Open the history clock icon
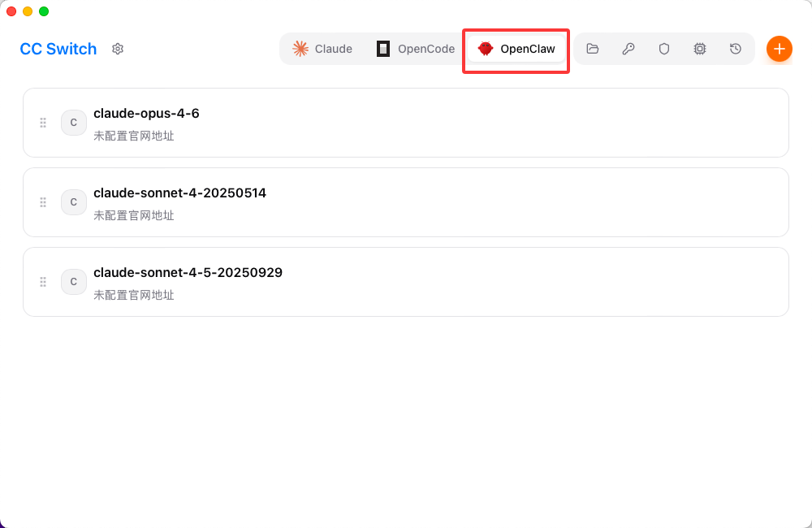The width and height of the screenshot is (812, 528). coord(736,49)
